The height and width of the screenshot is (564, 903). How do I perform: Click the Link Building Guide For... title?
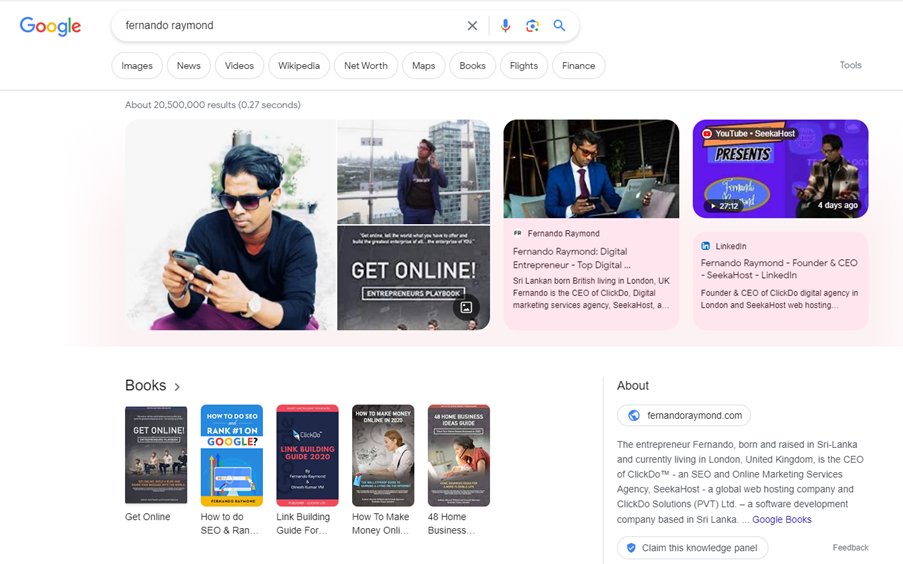303,524
